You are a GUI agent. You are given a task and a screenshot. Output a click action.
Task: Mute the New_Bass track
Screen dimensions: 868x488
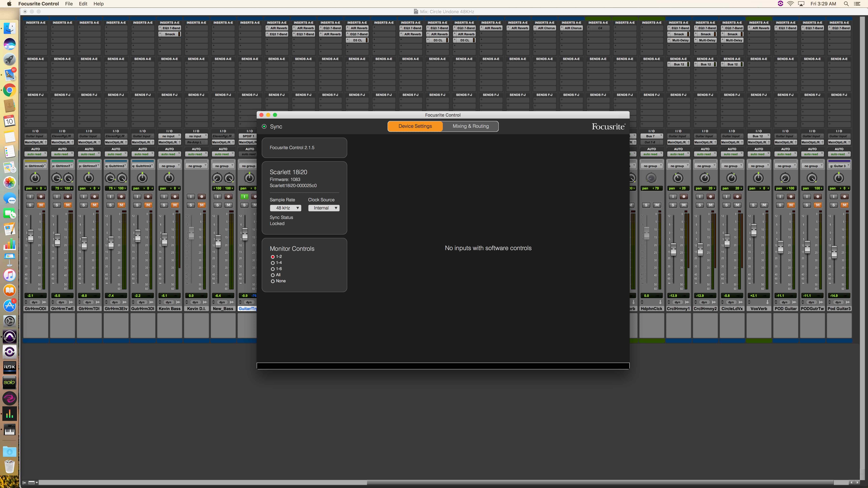click(229, 205)
